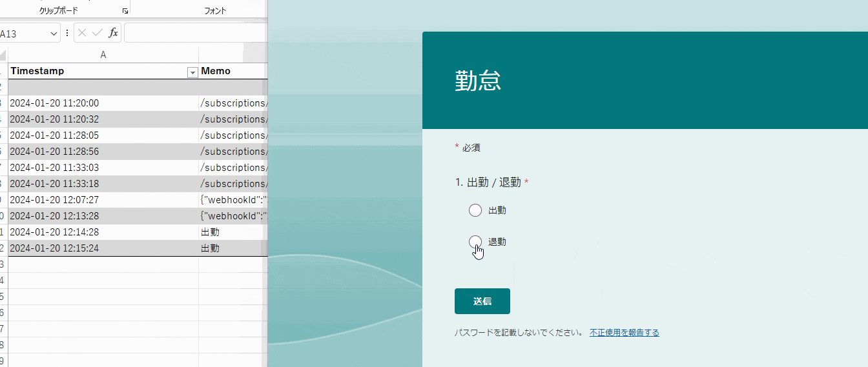Click the formula bar cancel X icon
This screenshot has width=868, height=367.
pyautogui.click(x=82, y=33)
